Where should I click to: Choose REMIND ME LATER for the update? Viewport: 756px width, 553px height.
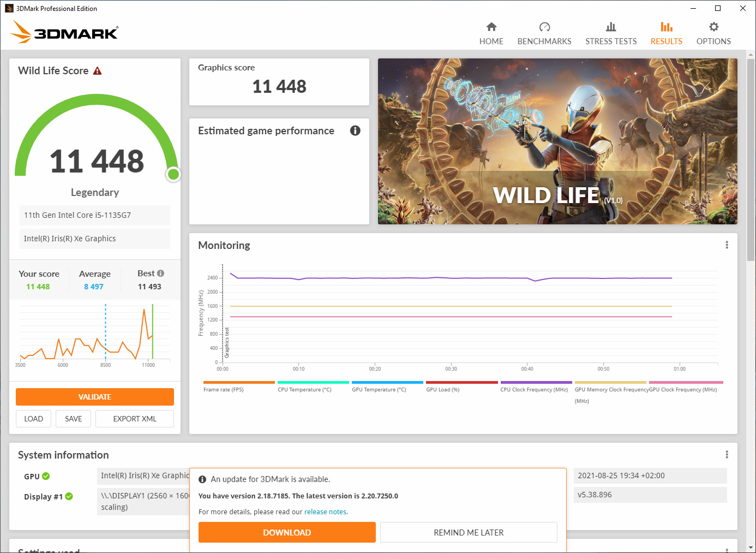click(469, 532)
